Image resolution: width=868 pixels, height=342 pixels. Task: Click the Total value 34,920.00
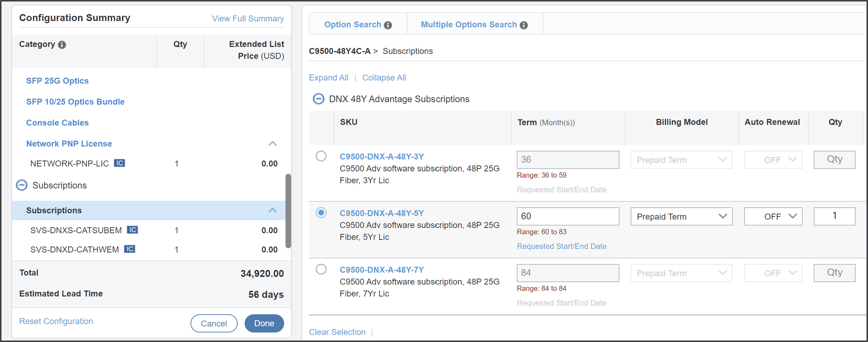262,273
